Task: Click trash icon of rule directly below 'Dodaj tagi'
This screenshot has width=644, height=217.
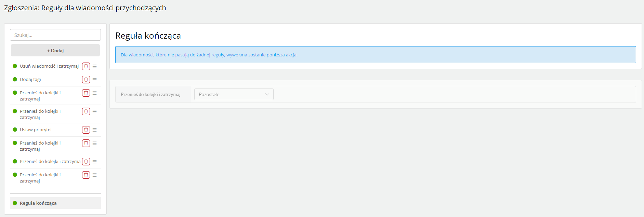Action: [86, 93]
